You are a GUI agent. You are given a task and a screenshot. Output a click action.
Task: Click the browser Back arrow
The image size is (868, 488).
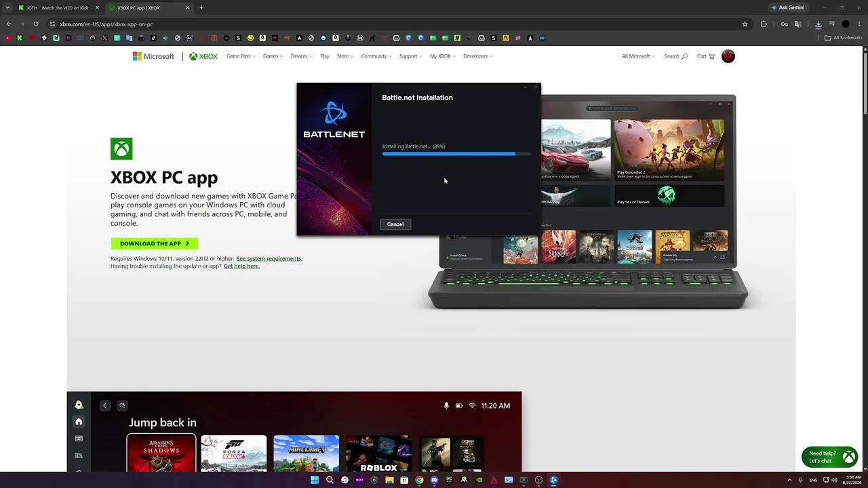click(9, 24)
